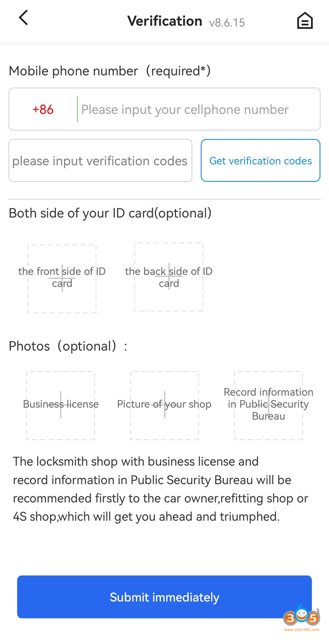
Task: Upload the back side of ID card
Action: 169,277
